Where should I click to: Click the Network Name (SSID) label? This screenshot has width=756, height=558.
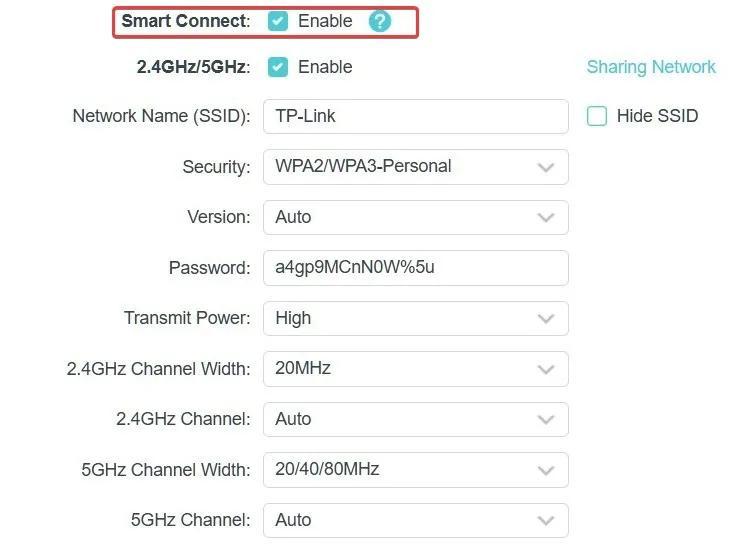coord(161,116)
